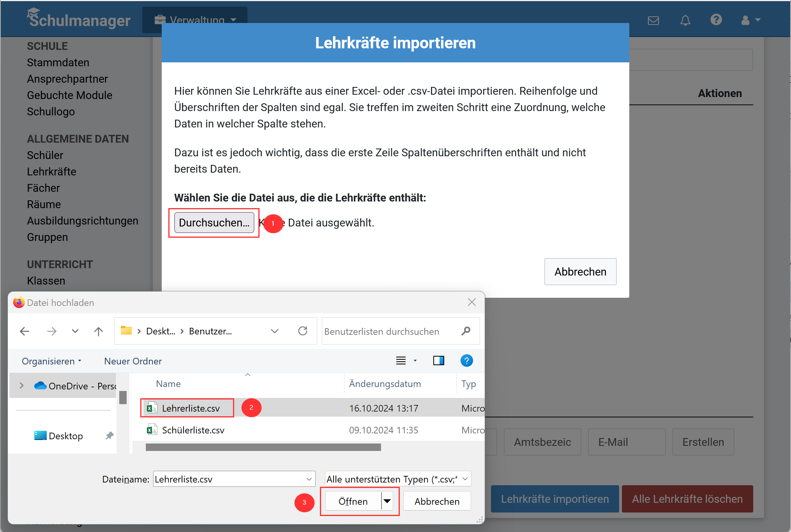Click Alle Lehrkräfte löschen

pyautogui.click(x=687, y=499)
